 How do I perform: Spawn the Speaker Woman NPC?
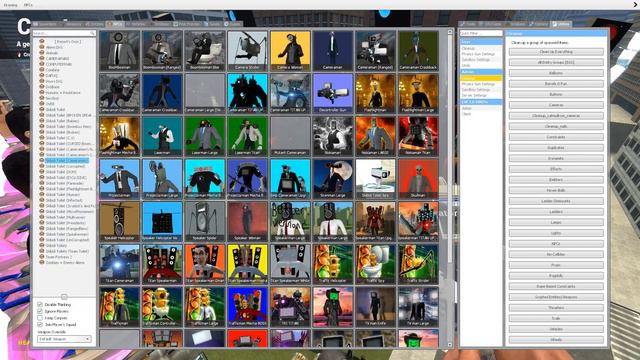click(247, 221)
